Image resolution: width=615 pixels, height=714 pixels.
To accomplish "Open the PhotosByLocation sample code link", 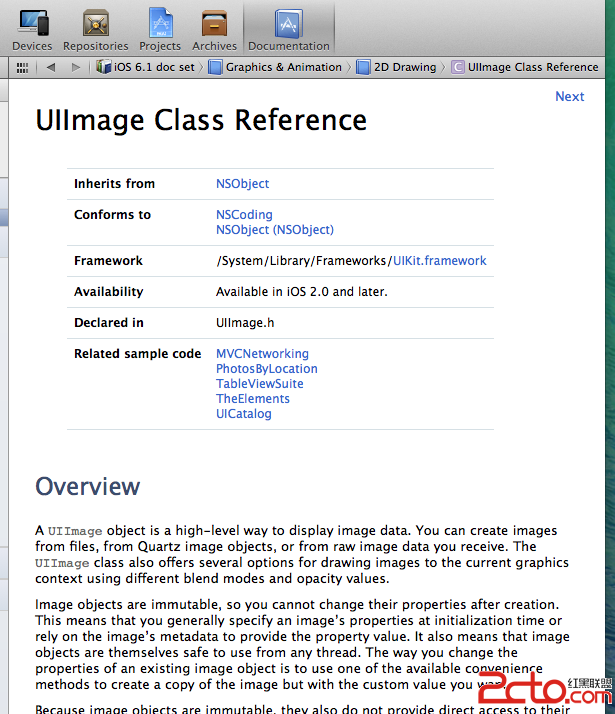I will point(266,369).
